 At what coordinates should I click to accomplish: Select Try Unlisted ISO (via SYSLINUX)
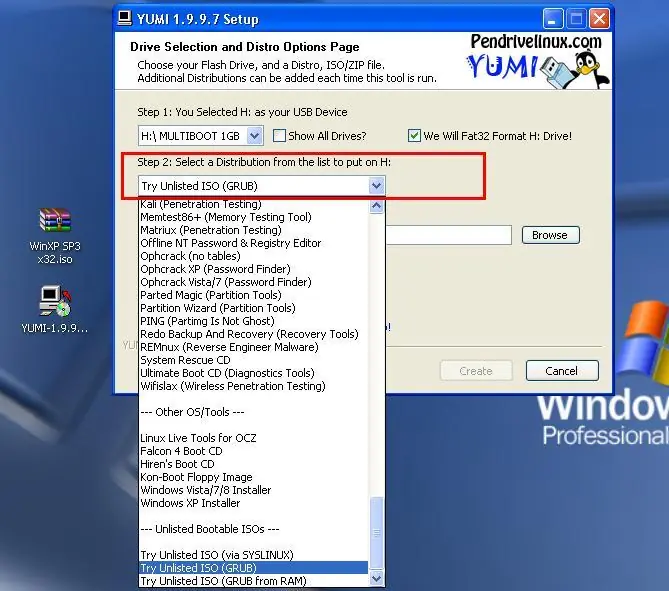pos(253,555)
